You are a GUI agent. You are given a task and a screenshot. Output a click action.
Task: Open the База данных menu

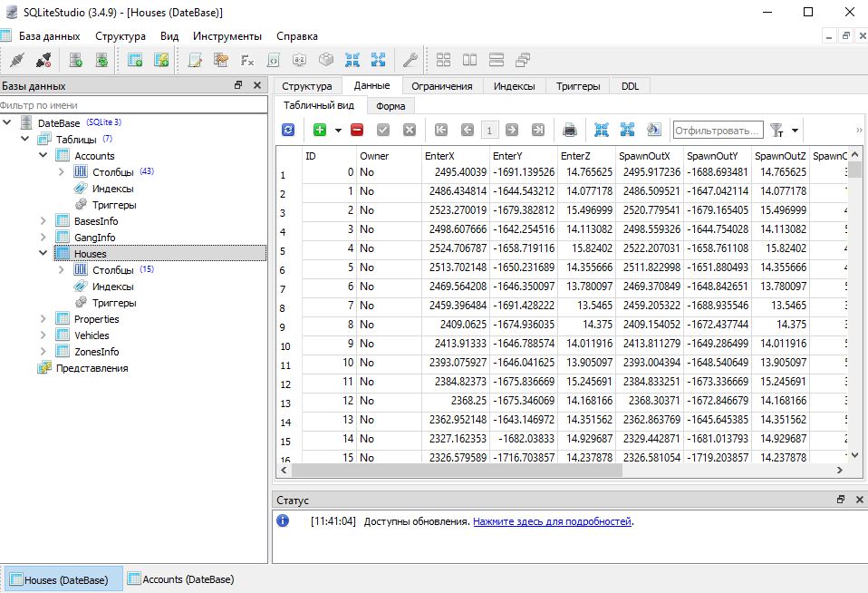pos(49,36)
